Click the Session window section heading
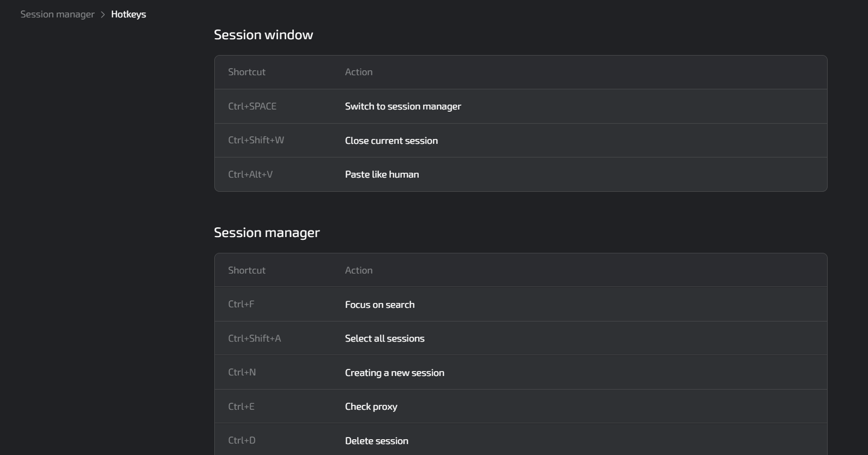 (x=263, y=34)
